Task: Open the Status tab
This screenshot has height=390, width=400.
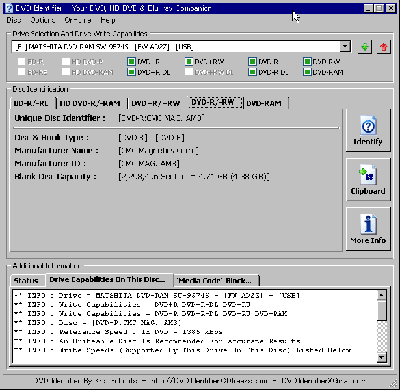Action: [26, 281]
